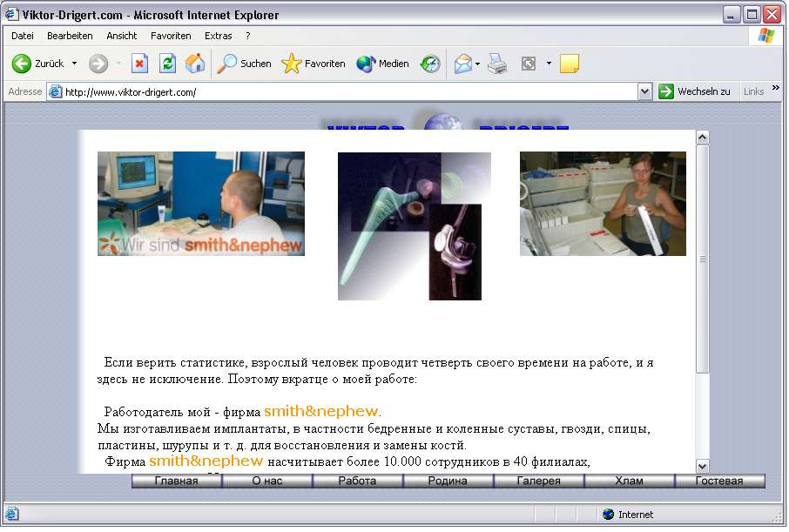Open the mail envelope toolbar icon
Image resolution: width=789 pixels, height=532 pixels.
point(463,64)
